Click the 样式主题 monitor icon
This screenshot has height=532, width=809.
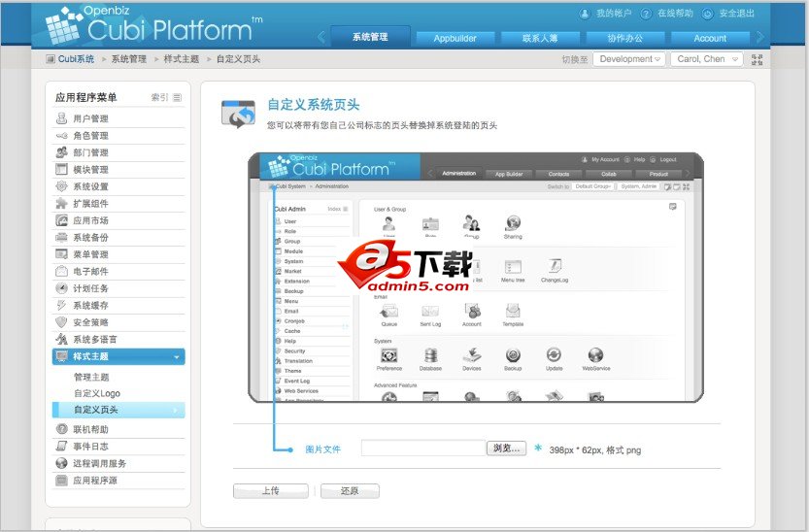pos(62,356)
